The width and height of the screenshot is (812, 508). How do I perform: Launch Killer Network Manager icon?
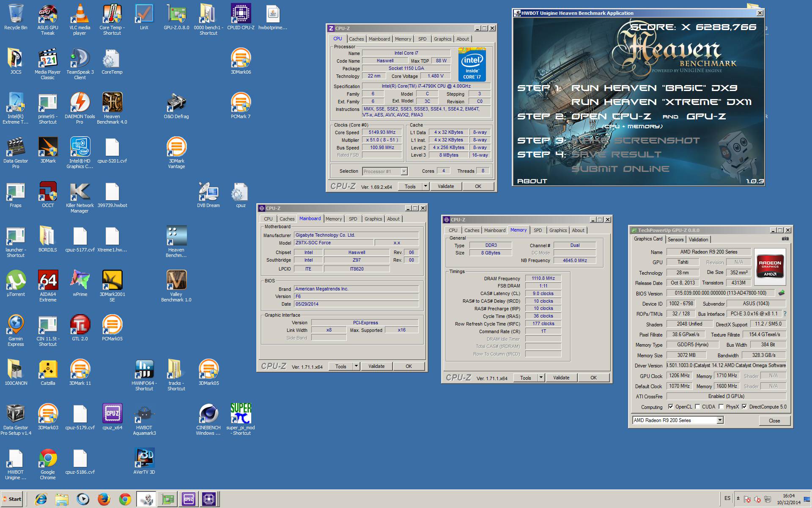tap(80, 198)
